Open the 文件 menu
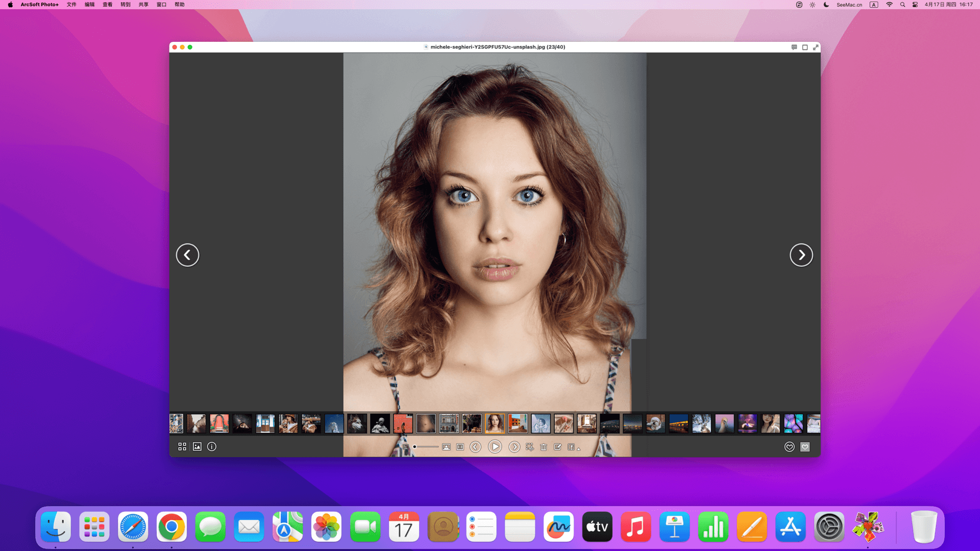The height and width of the screenshot is (551, 980). coord(71,5)
